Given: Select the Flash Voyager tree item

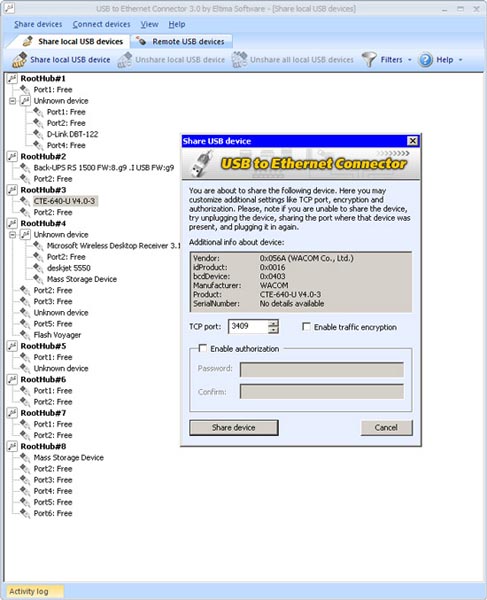Looking at the screenshot, I should click(57, 335).
